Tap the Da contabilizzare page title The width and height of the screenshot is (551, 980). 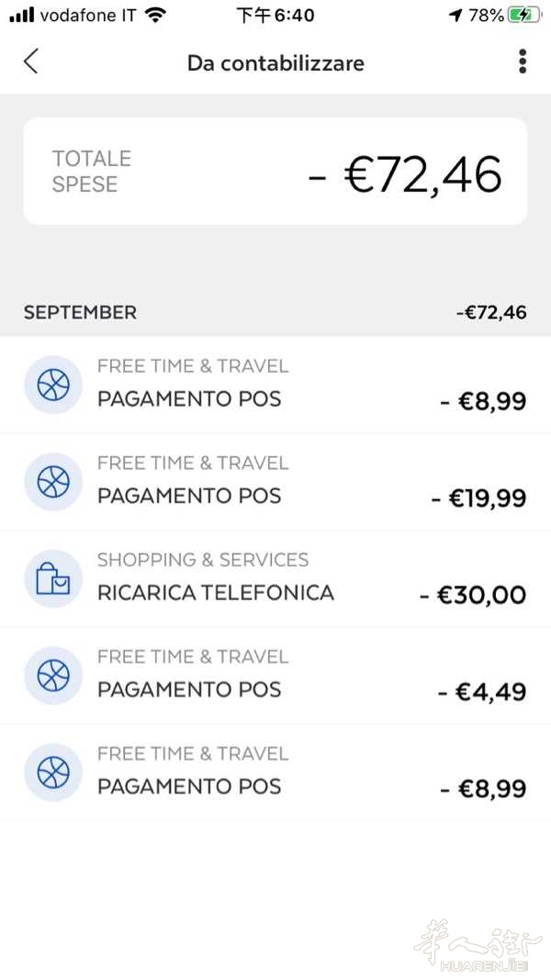pos(275,62)
